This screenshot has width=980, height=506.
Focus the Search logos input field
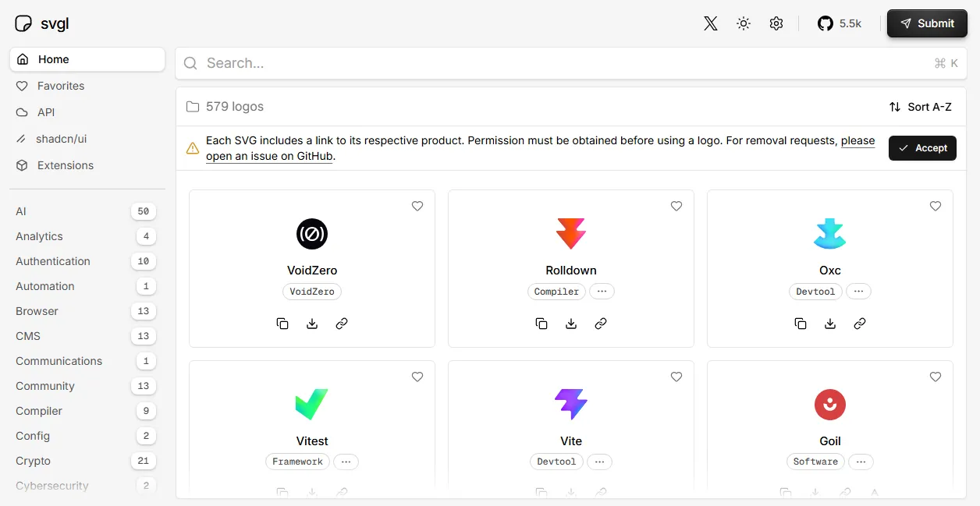[562, 63]
